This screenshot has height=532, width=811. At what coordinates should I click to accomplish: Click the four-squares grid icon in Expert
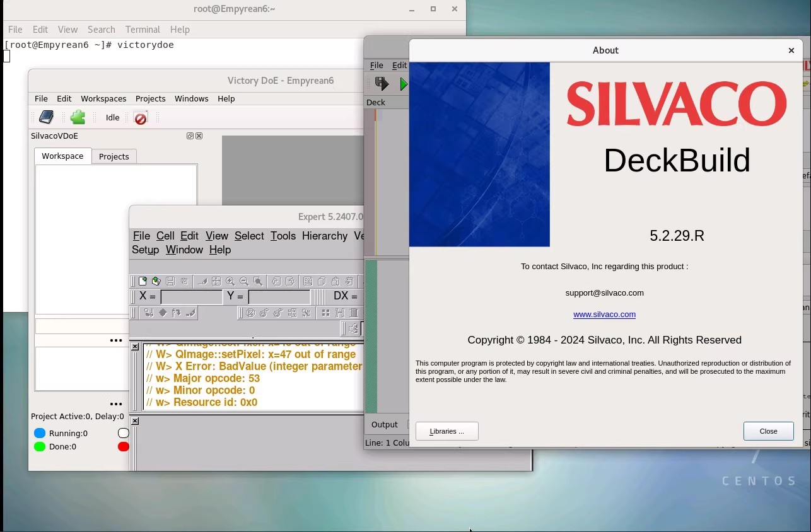point(325,313)
